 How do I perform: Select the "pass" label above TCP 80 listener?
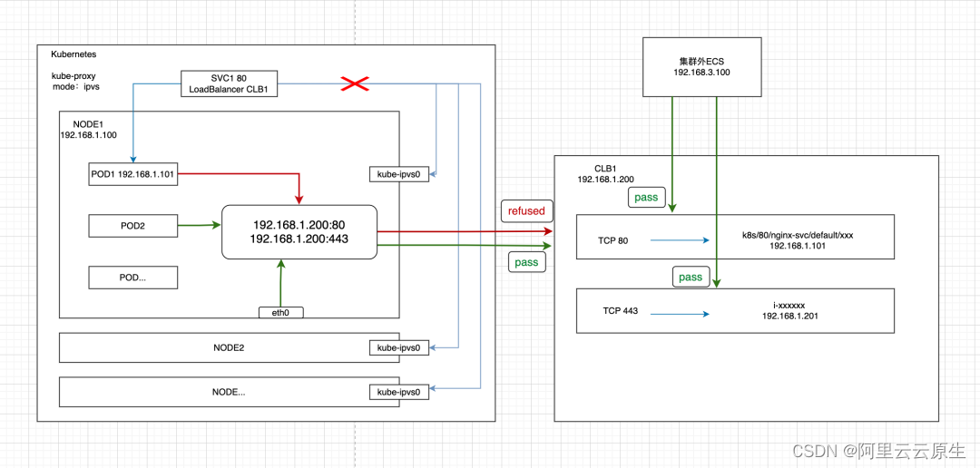[646, 199]
